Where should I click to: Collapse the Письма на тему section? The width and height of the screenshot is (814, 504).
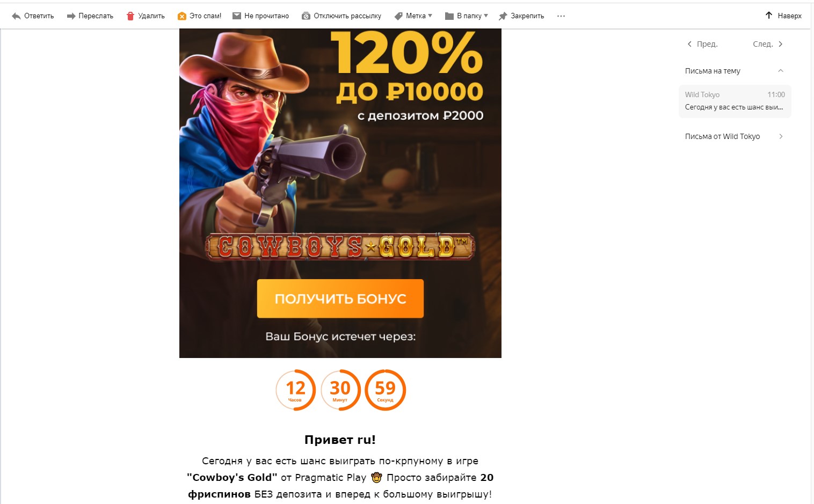tap(781, 71)
